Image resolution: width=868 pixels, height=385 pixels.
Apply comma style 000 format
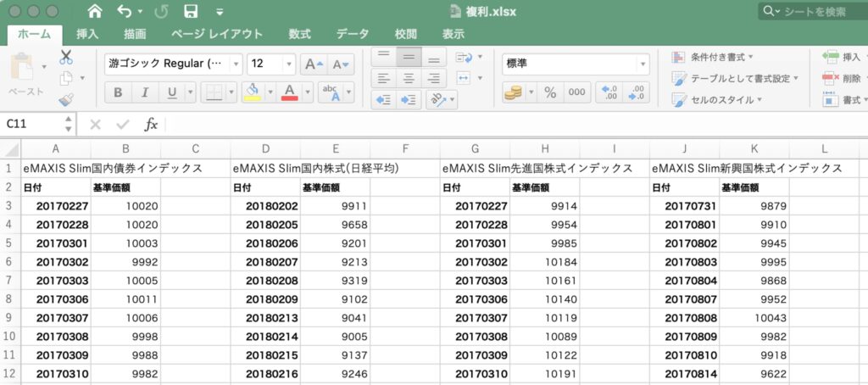coord(576,92)
